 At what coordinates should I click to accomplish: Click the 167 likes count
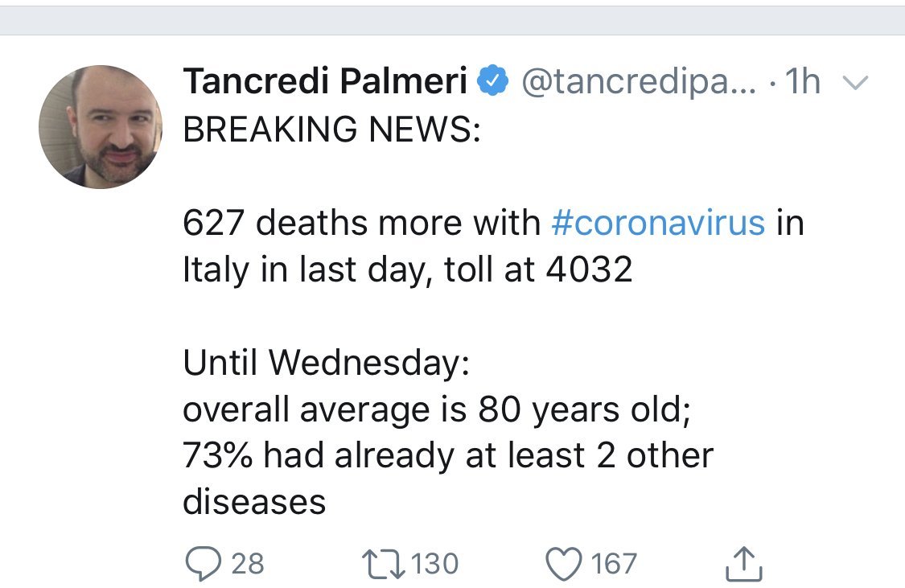coord(614,564)
